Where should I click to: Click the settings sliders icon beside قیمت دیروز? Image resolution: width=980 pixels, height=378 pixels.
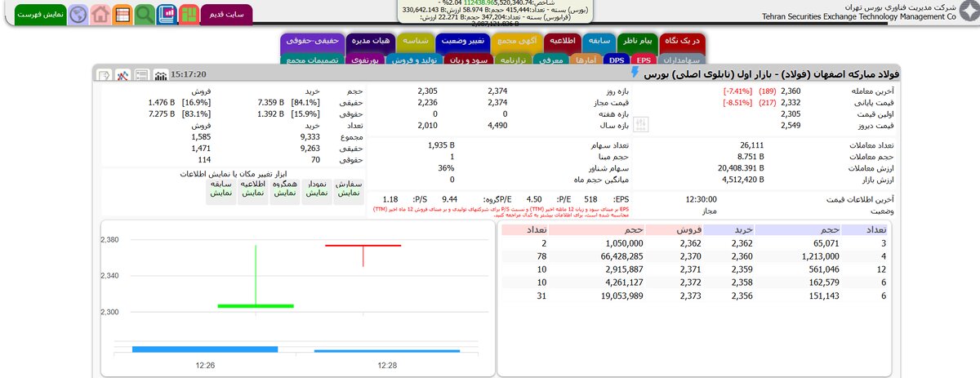(641, 125)
